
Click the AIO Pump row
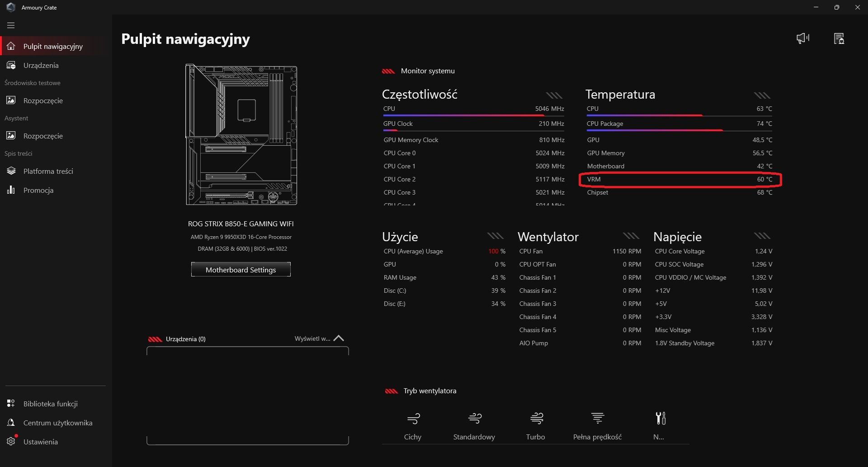[580, 343]
